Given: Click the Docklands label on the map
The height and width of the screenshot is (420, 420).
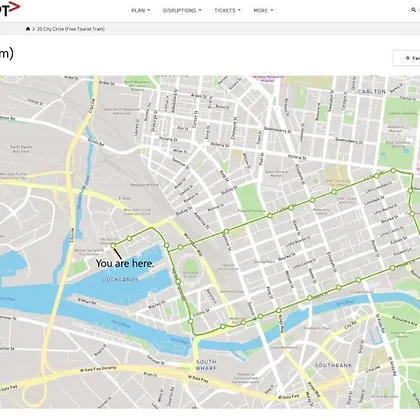Looking at the screenshot, I should click(x=120, y=279).
